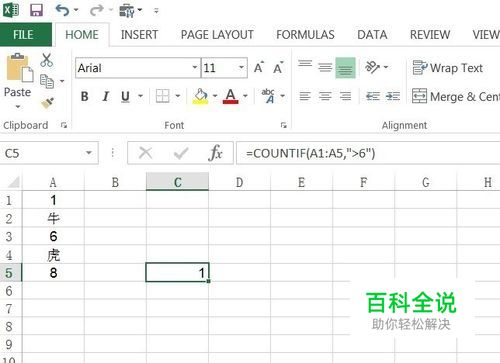500x363 pixels.
Task: Click the Wrap Text button
Action: 447,68
